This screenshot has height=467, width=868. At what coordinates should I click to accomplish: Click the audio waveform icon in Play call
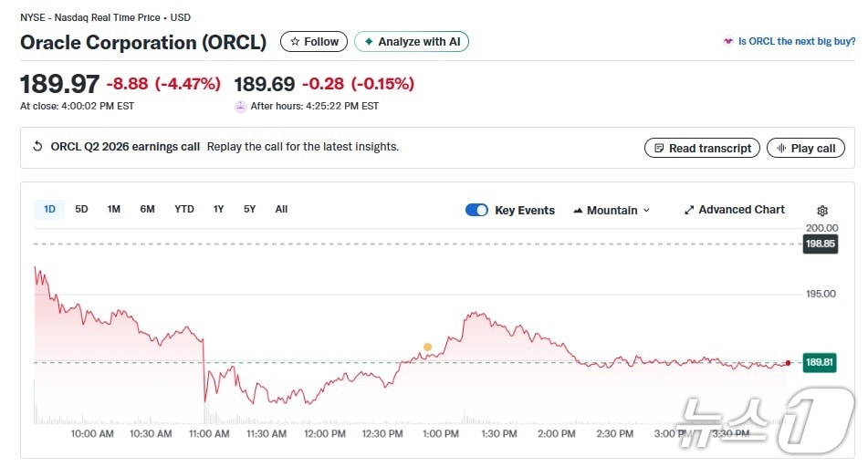pos(781,148)
